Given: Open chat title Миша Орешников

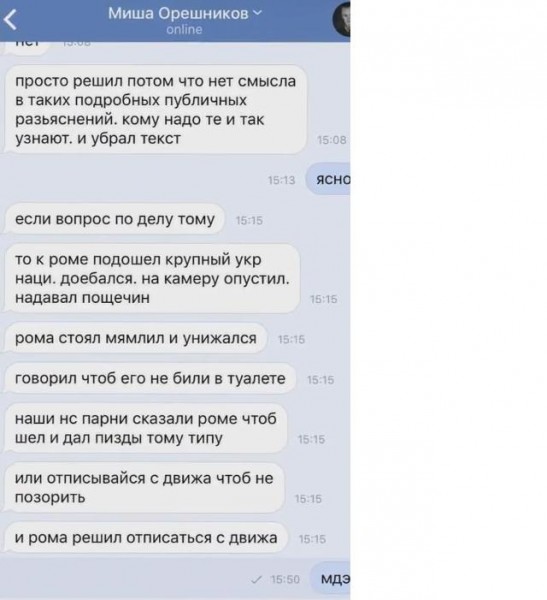Looking at the screenshot, I should click(178, 13).
